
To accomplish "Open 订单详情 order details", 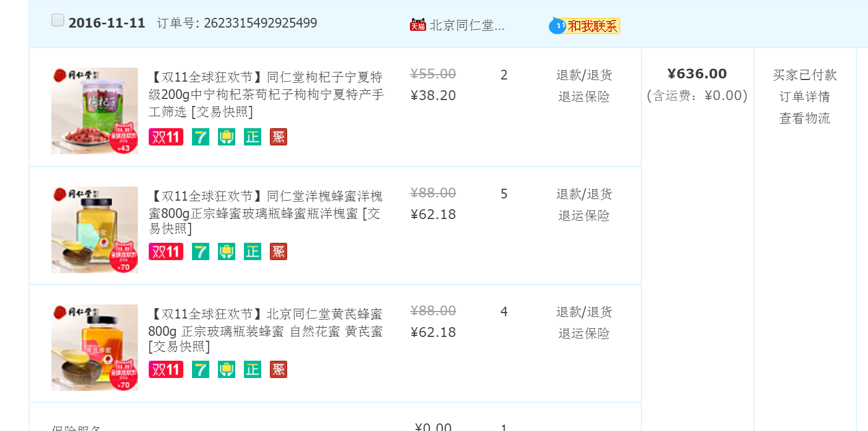I will (805, 96).
